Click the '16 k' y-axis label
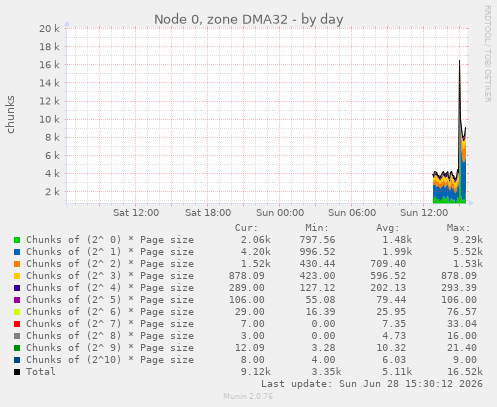 click(x=50, y=65)
